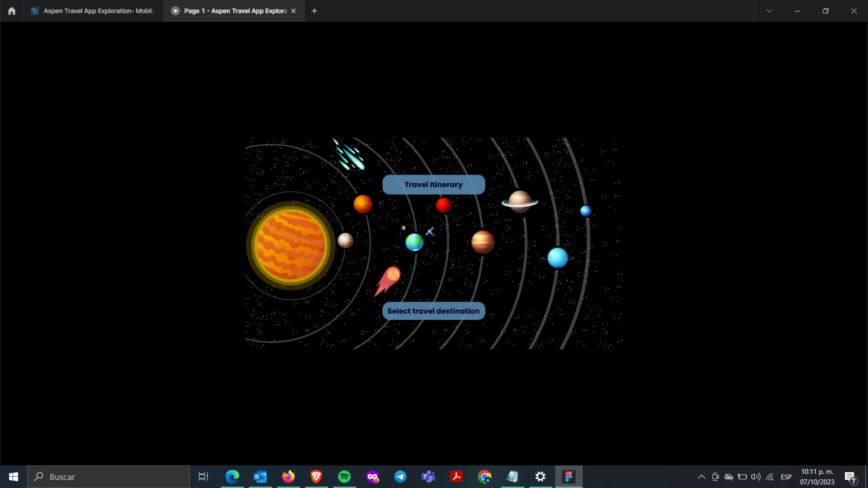Switch to Aspen Travel App Exploration- Mobile tab
This screenshot has height=488, width=868.
pyautogui.click(x=93, y=11)
